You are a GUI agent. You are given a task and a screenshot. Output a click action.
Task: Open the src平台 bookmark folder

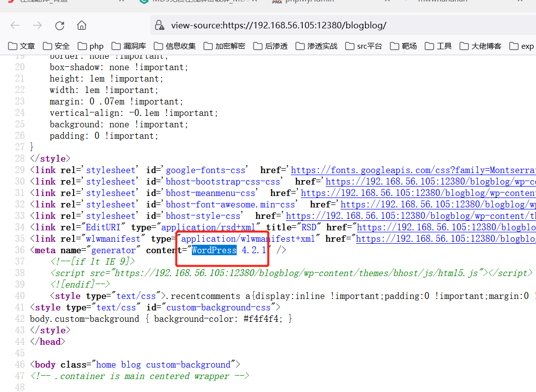click(x=364, y=46)
